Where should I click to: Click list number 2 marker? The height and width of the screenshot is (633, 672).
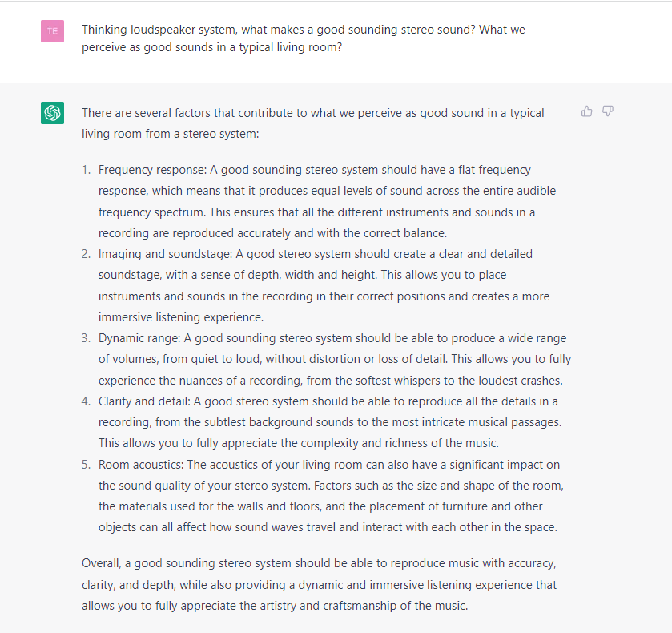(87, 254)
